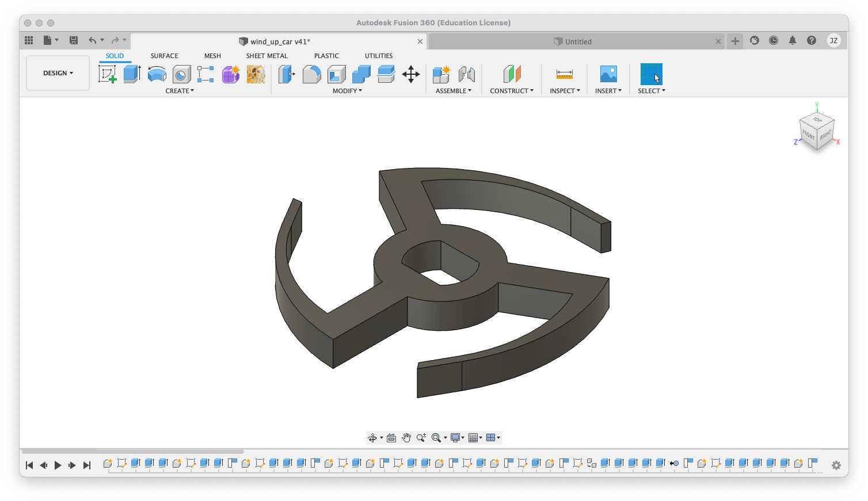
Task: Open the Viewports layout dropdown
Action: click(493, 438)
